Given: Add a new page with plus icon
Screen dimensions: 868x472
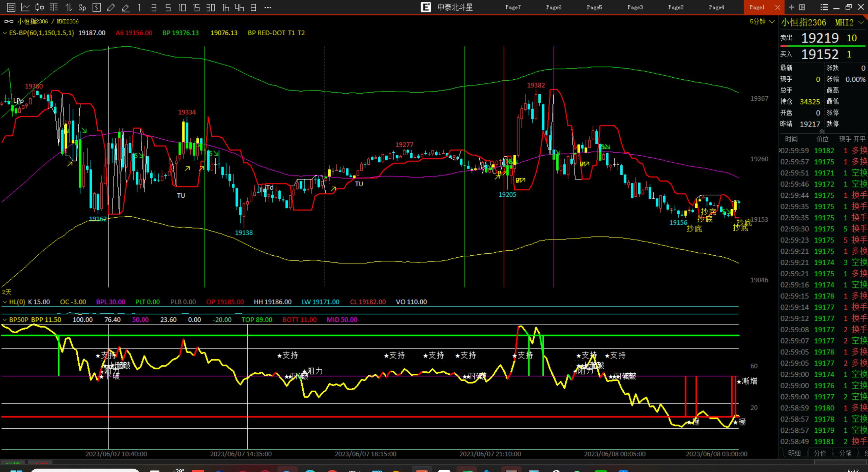Looking at the screenshot, I should (792, 7).
